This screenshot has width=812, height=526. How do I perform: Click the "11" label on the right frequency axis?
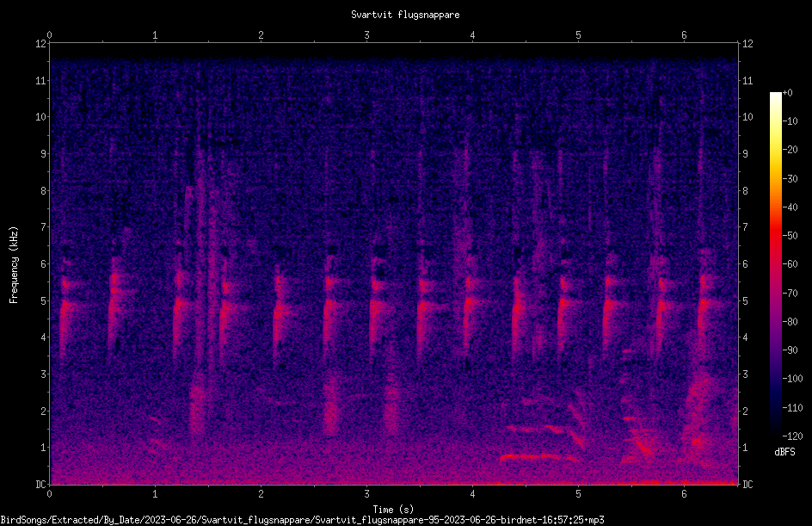coord(747,80)
